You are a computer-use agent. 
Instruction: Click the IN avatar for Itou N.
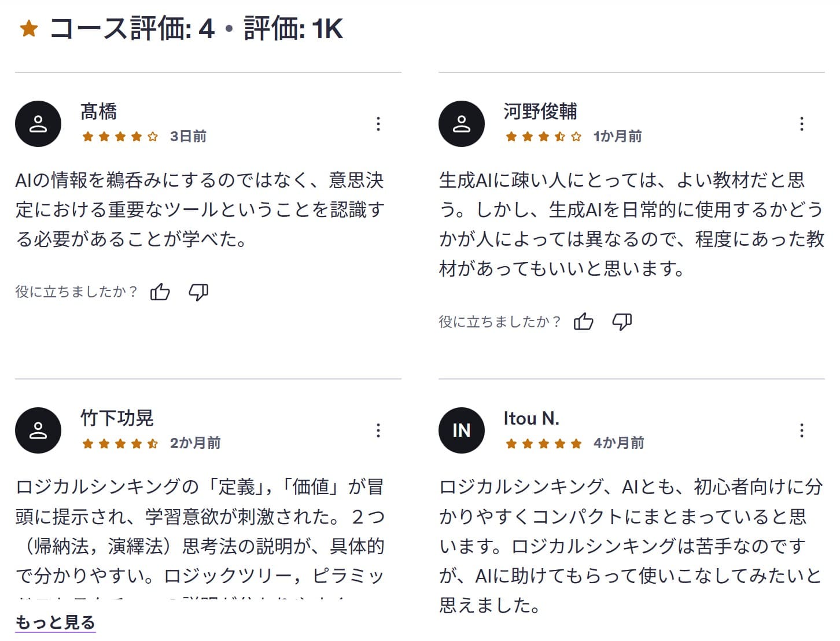461,430
